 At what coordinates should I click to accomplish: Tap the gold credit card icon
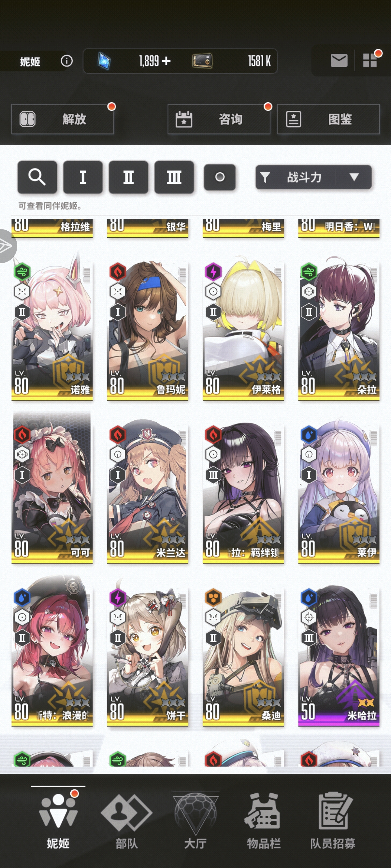click(202, 61)
